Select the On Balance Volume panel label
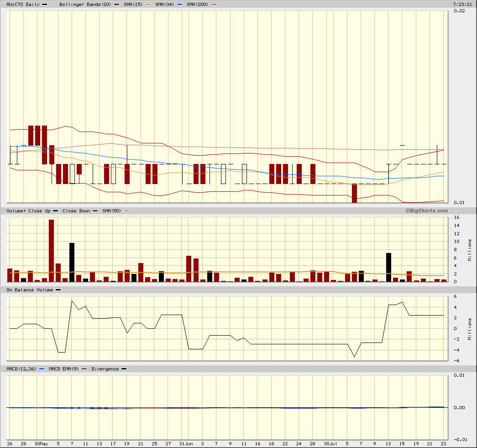Screen dimensions: 477x448 [x=30, y=290]
